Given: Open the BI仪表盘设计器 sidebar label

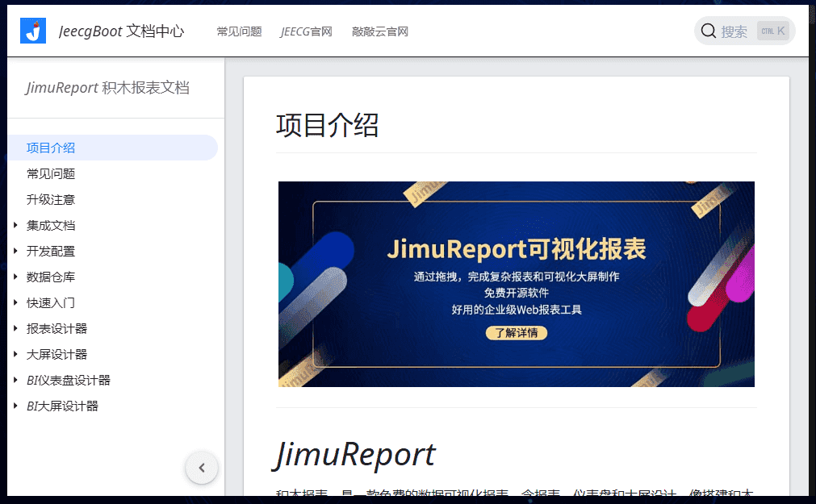Looking at the screenshot, I should click(x=69, y=380).
